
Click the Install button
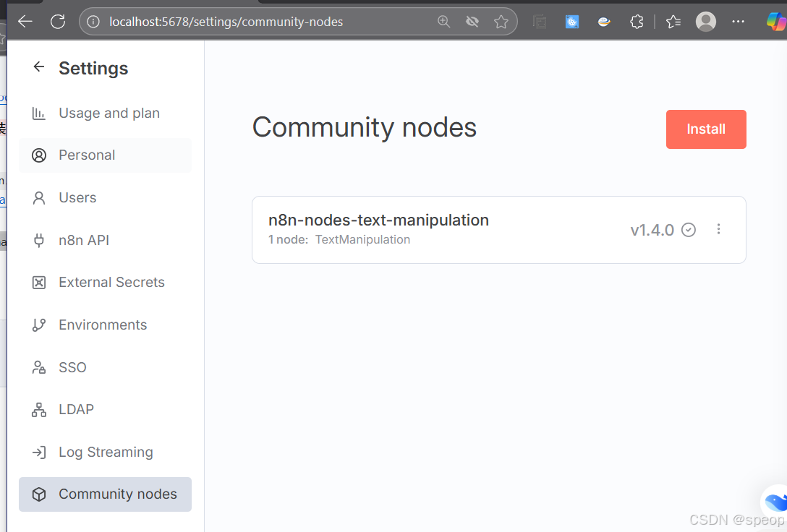click(x=706, y=129)
